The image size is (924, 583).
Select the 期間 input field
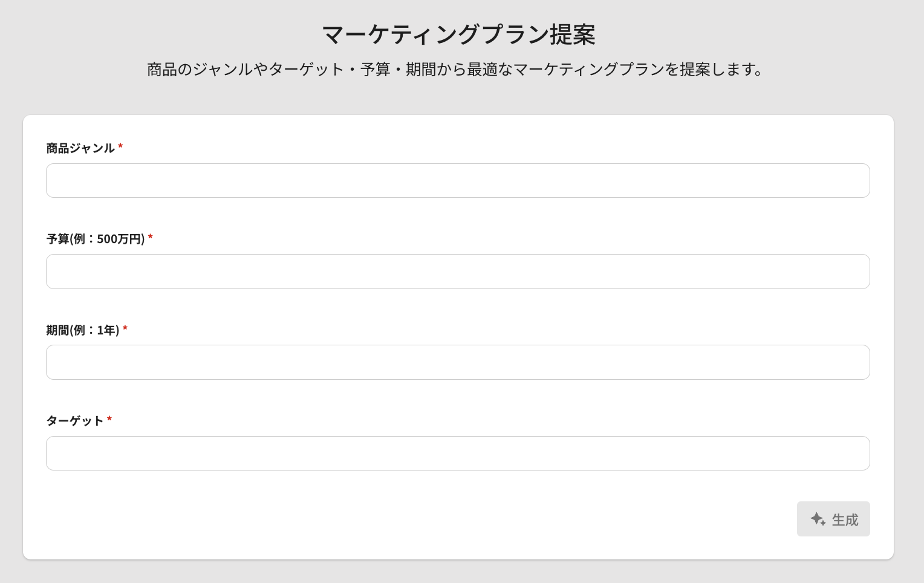click(x=458, y=362)
